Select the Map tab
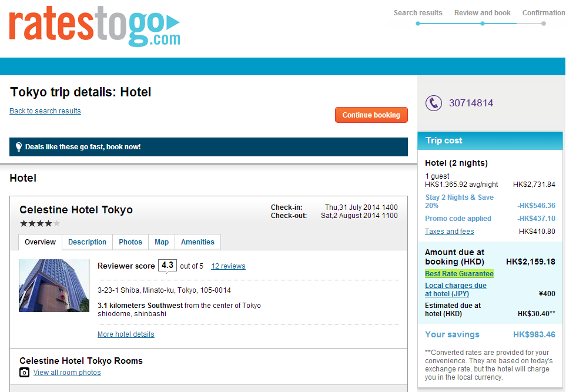The height and width of the screenshot is (392, 566). [x=162, y=242]
